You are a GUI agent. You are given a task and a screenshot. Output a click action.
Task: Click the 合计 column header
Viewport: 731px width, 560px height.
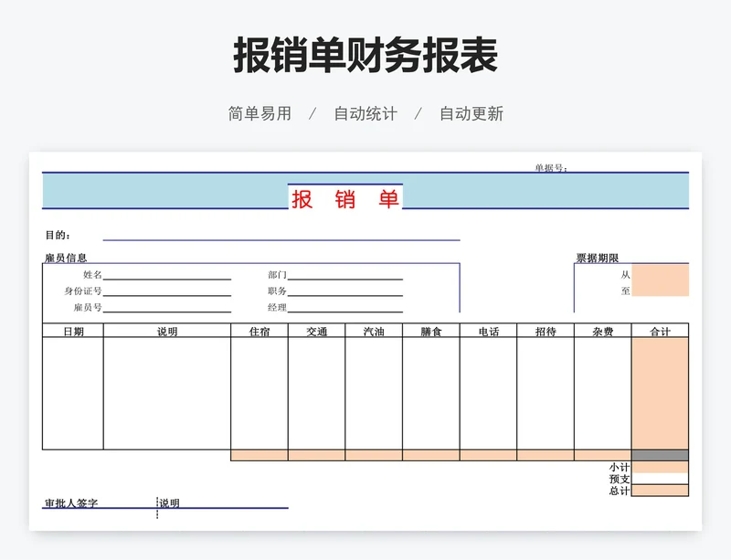[x=660, y=331]
